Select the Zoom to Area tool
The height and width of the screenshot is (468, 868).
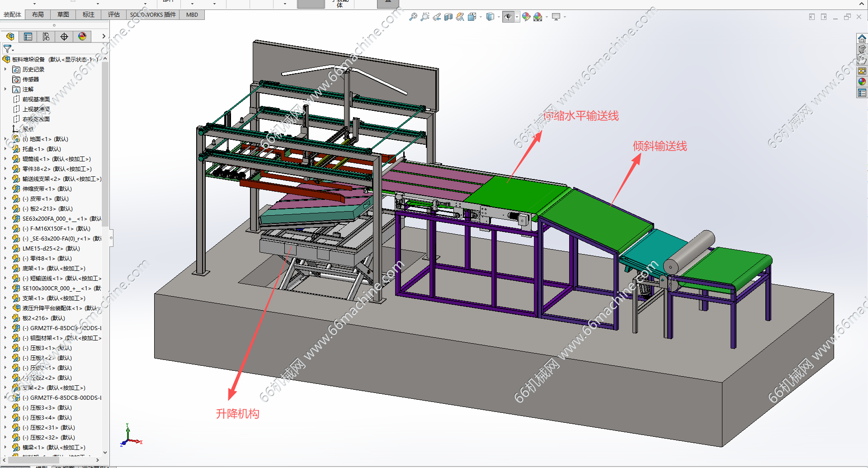tap(425, 17)
